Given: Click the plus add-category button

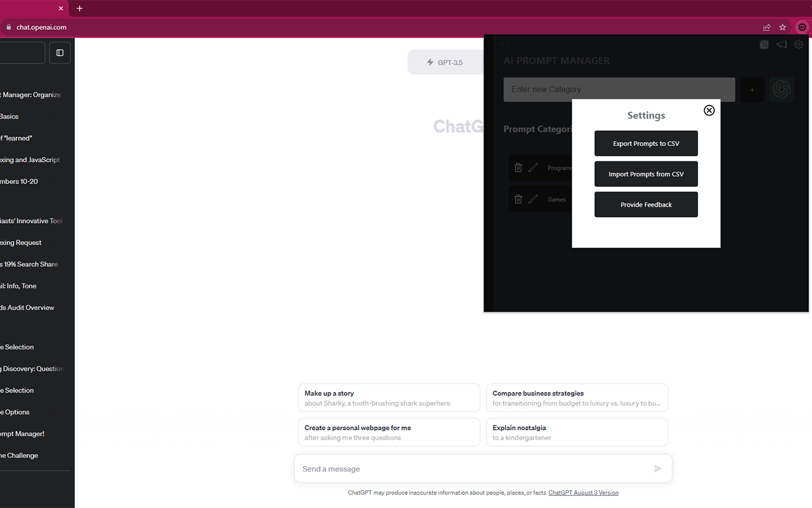Looking at the screenshot, I should [752, 90].
